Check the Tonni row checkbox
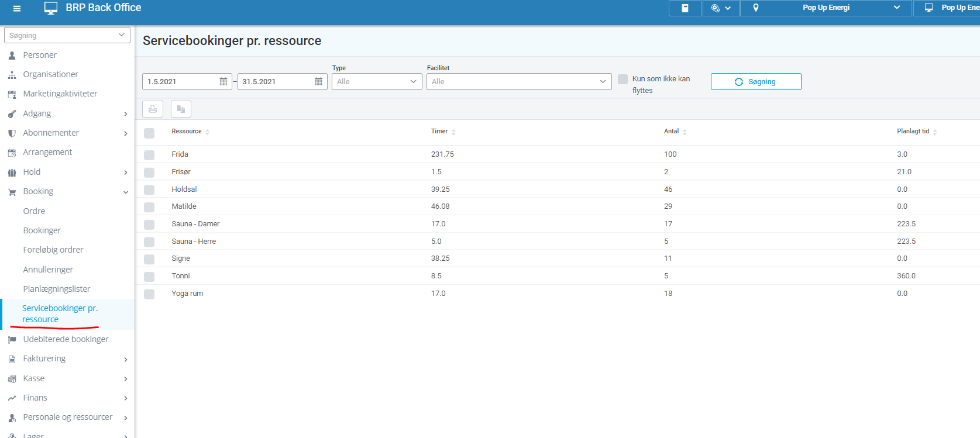The width and height of the screenshot is (980, 438). pos(149,277)
